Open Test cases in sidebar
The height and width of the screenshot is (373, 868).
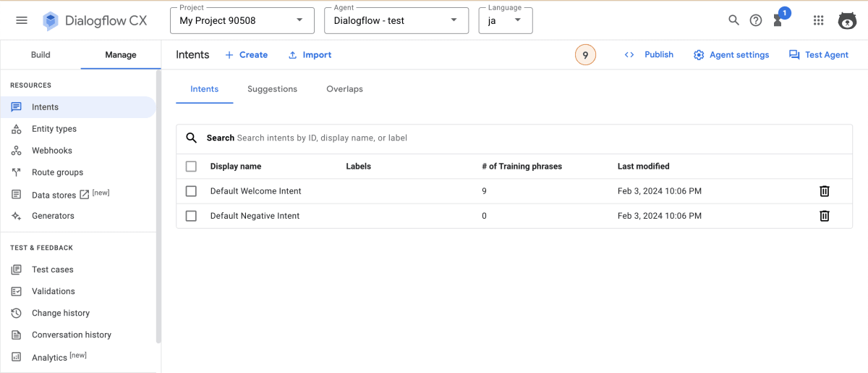[53, 269]
